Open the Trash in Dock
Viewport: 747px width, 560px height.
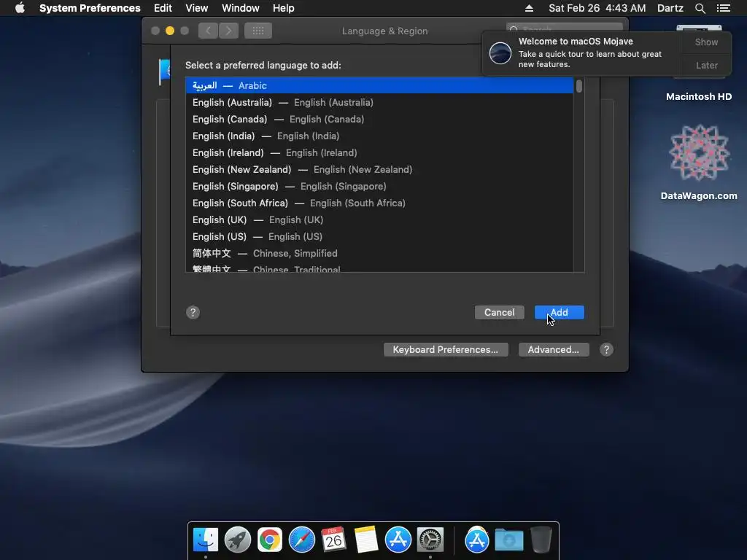tap(541, 540)
